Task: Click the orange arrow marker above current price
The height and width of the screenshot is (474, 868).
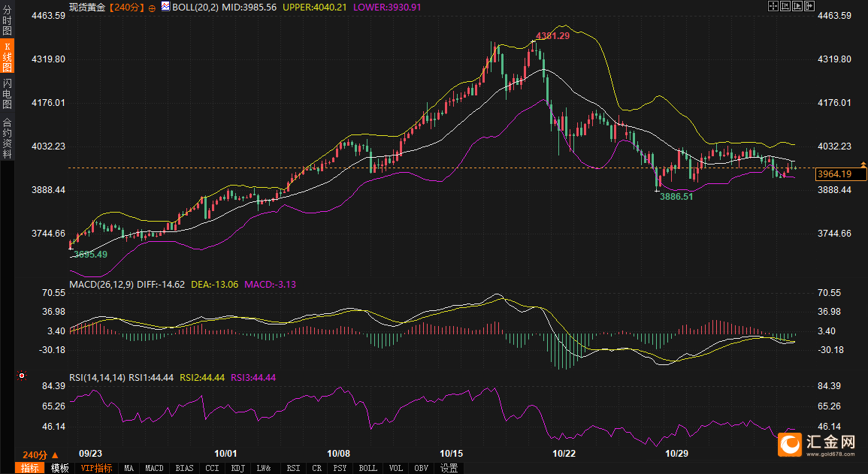Action: pos(863,163)
